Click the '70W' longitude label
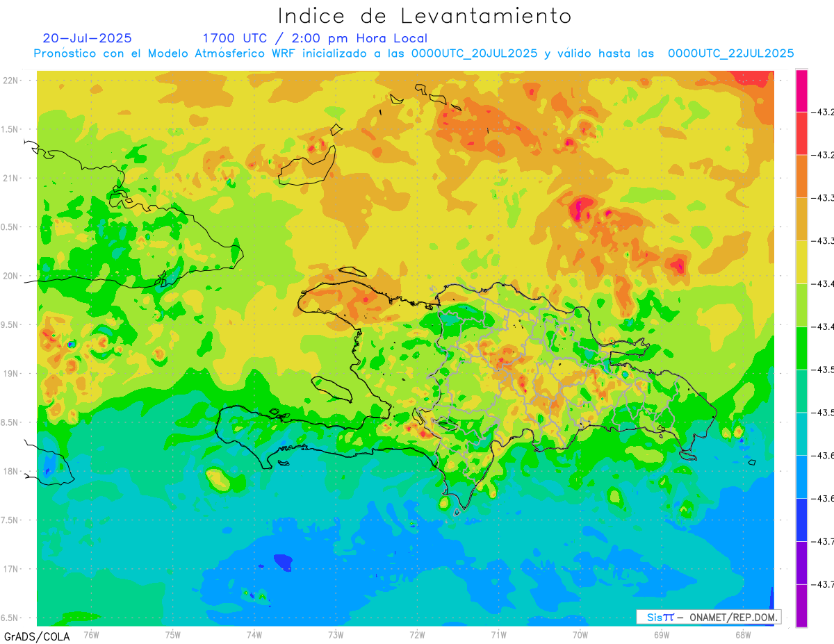834x644 pixels. tap(580, 634)
